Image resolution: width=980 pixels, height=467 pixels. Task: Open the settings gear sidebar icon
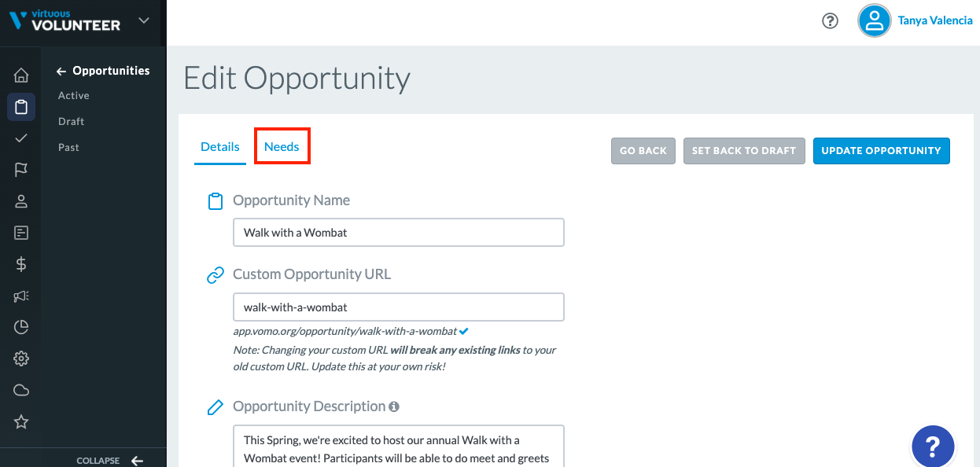tap(21, 359)
